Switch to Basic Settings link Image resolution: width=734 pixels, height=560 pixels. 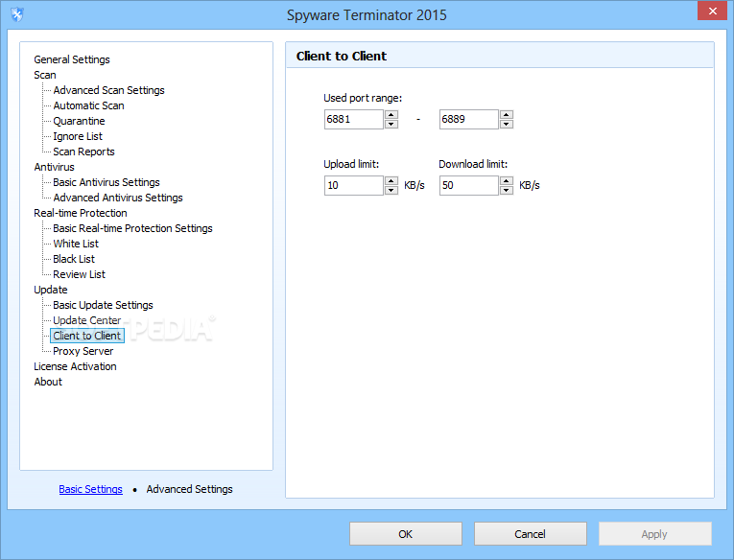coord(91,489)
